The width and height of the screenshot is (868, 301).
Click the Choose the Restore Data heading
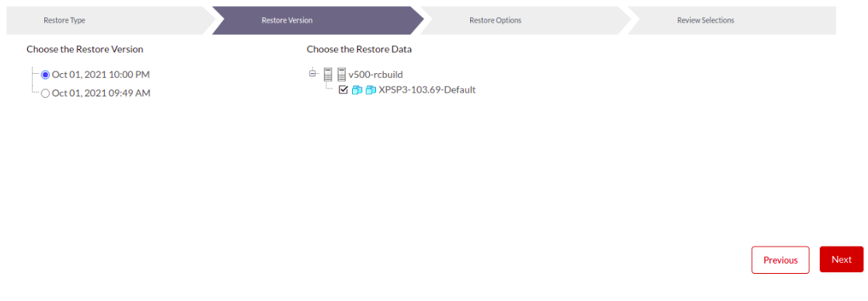[x=359, y=49]
